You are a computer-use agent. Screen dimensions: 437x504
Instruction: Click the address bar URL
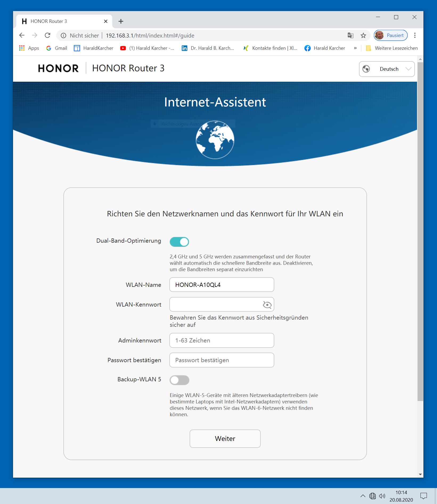tap(150, 36)
